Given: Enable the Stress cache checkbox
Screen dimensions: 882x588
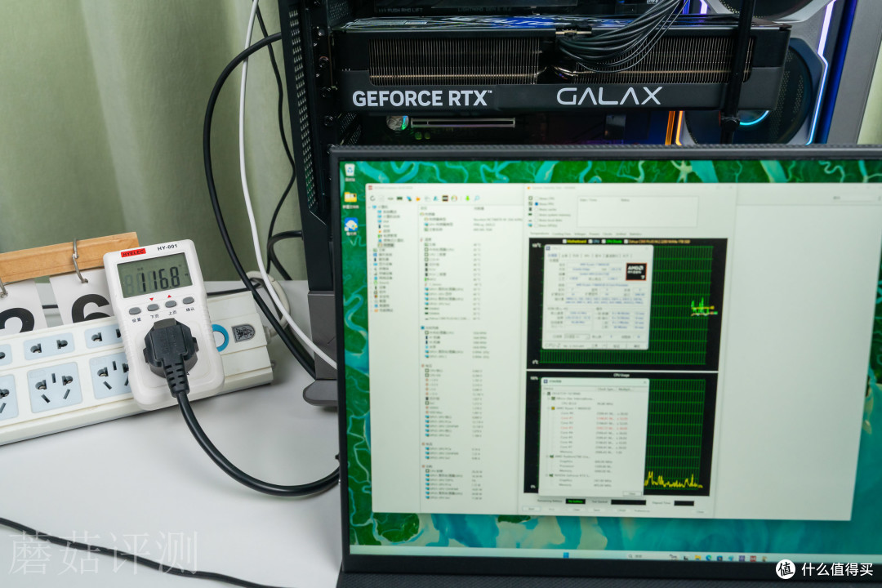Looking at the screenshot, I should pos(537,209).
